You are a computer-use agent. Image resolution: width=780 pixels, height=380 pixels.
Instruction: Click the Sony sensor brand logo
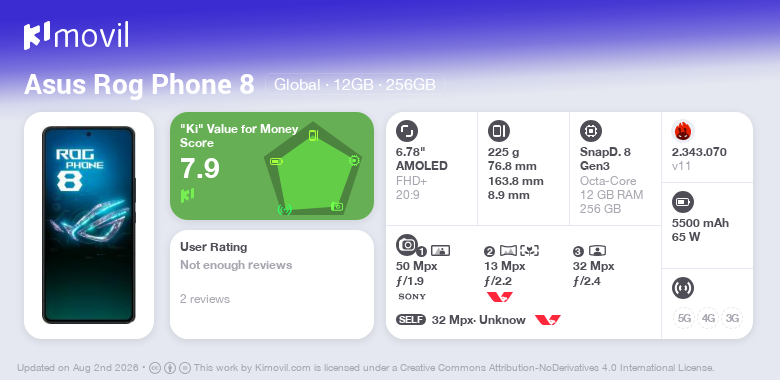(412, 297)
